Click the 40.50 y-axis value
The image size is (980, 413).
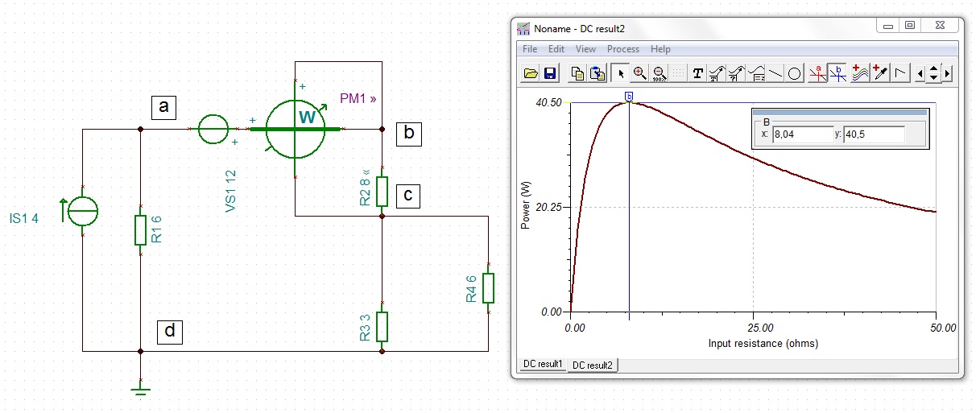(x=548, y=103)
